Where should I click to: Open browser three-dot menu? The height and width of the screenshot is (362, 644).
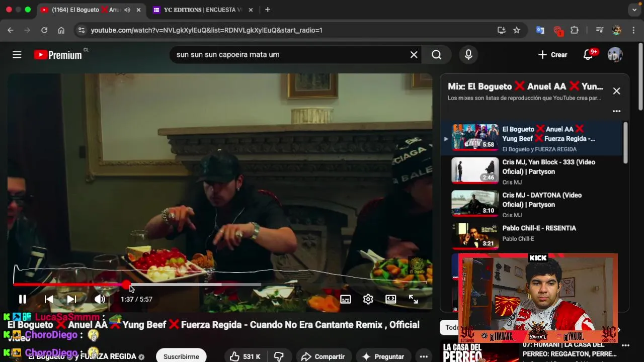634,30
